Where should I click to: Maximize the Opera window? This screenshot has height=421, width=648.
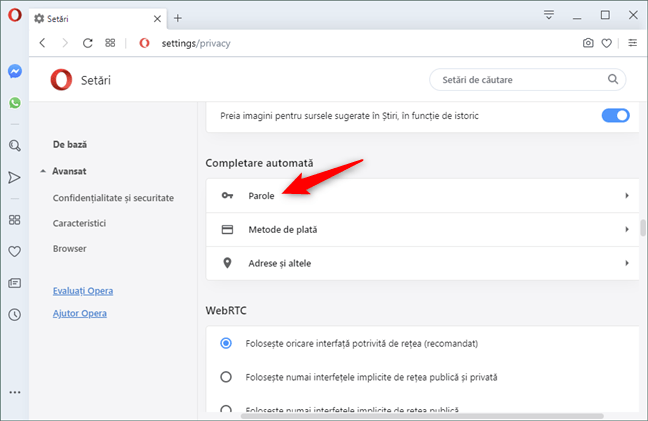tap(605, 15)
